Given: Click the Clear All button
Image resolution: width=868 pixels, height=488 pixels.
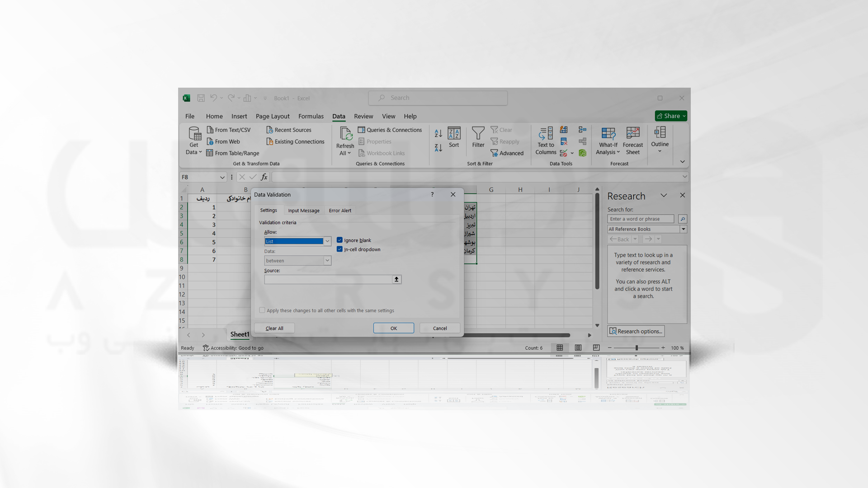Looking at the screenshot, I should 274,328.
